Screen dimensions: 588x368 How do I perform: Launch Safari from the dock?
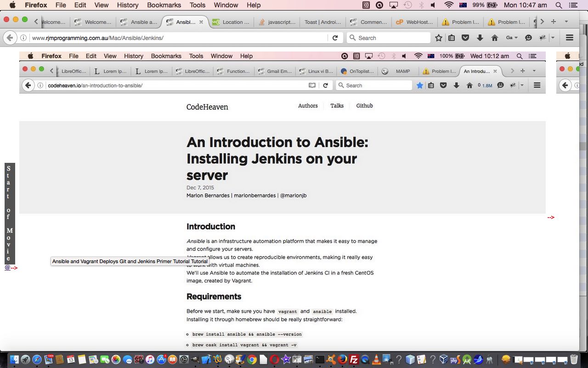click(x=37, y=359)
